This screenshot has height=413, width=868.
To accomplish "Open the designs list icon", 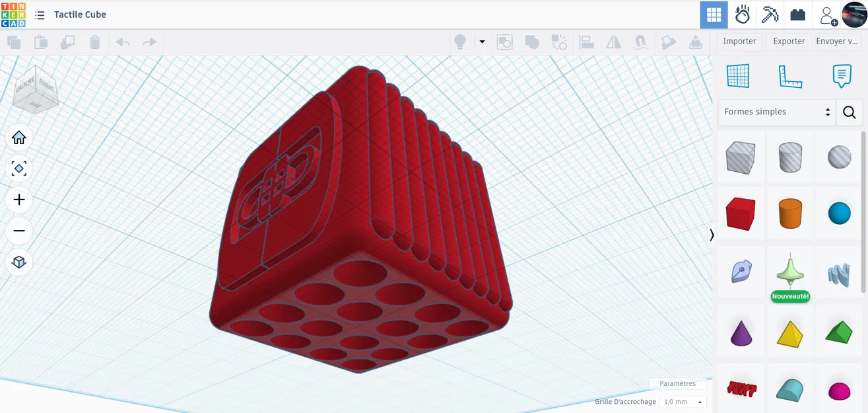I will point(40,15).
